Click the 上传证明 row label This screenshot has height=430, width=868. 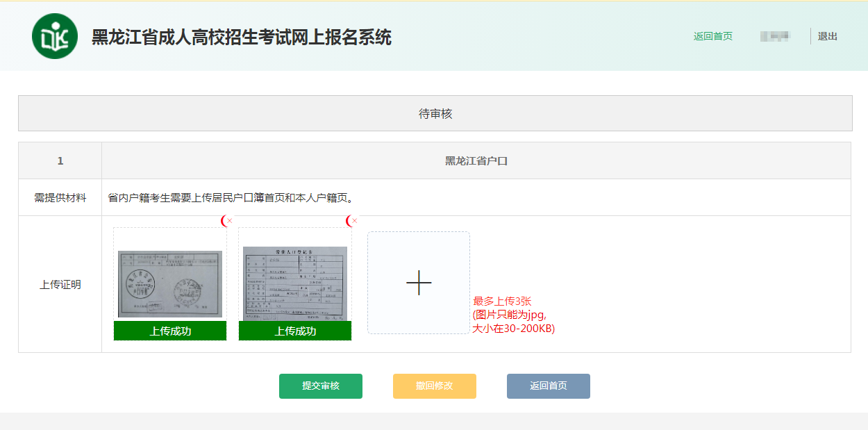pyautogui.click(x=60, y=284)
